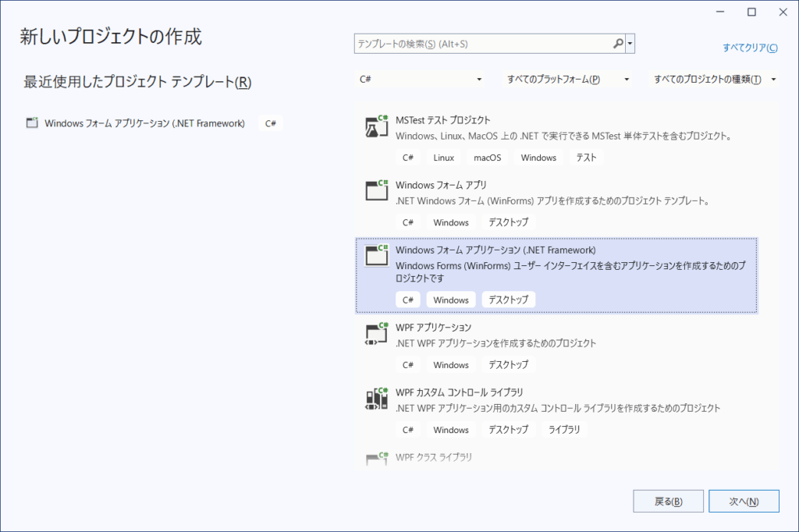Image resolution: width=799 pixels, height=532 pixels.
Task: Click the WPF アプリケーション template icon
Action: [x=377, y=335]
